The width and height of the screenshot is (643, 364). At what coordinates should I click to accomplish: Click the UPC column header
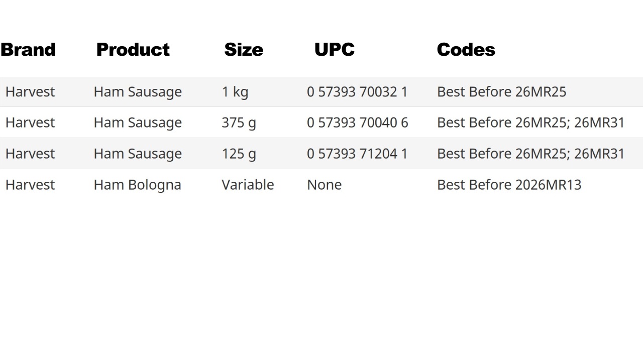point(335,50)
